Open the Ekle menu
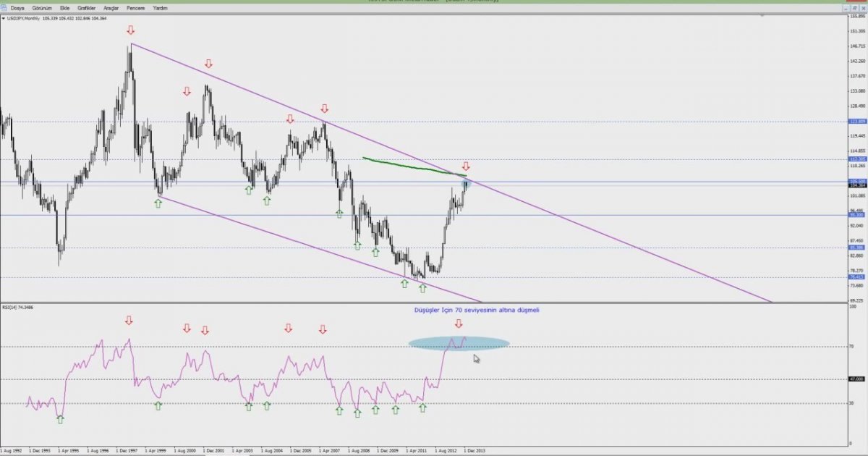Viewport: 868px width, 456px height. [64, 8]
